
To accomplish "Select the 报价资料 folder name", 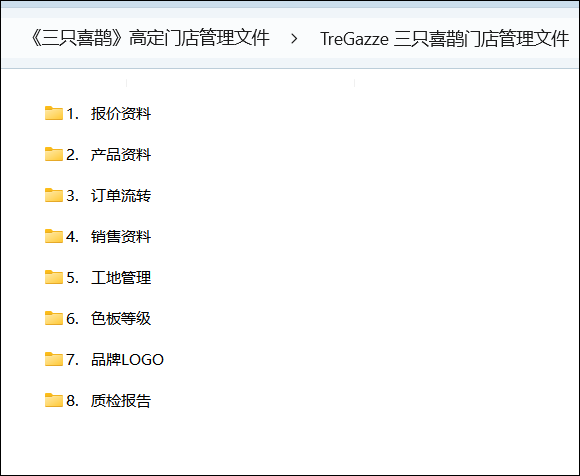I will pos(121,114).
